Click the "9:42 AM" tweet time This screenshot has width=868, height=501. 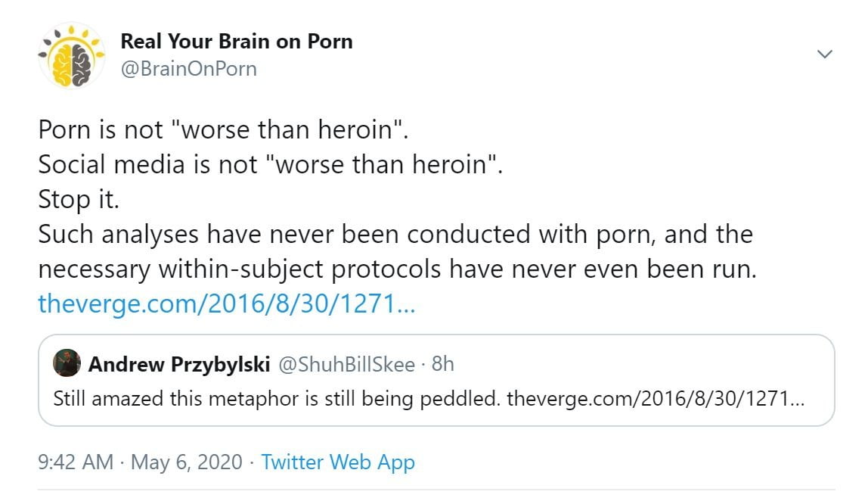point(76,462)
